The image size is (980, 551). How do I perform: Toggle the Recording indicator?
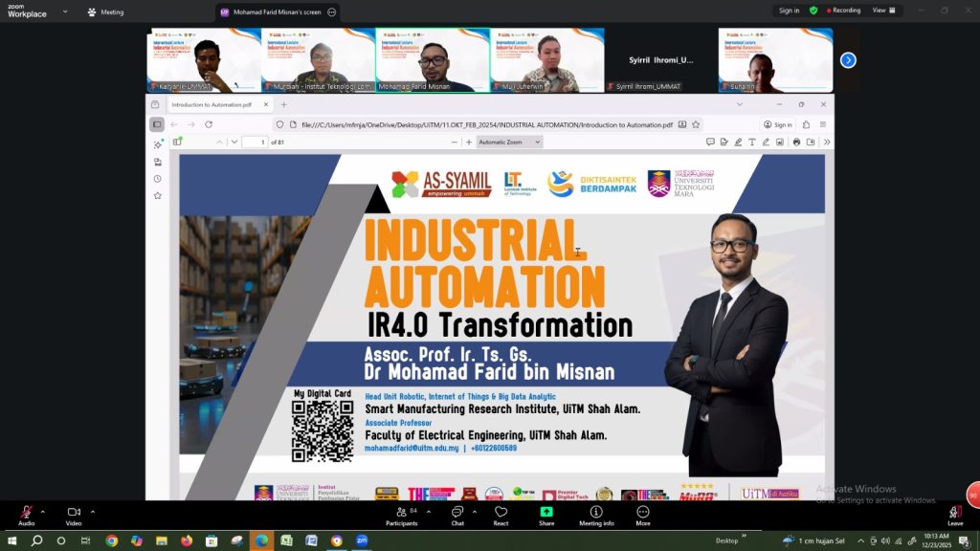pyautogui.click(x=841, y=11)
